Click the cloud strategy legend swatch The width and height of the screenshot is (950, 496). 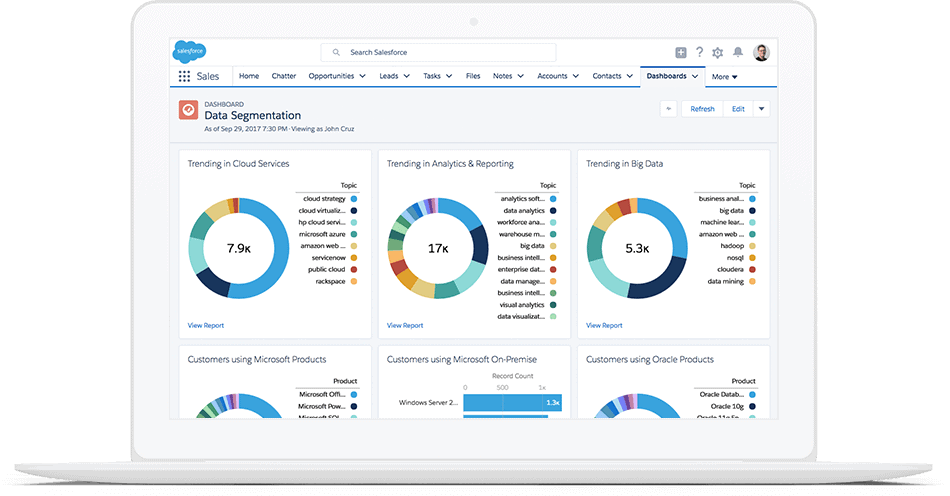pos(354,199)
